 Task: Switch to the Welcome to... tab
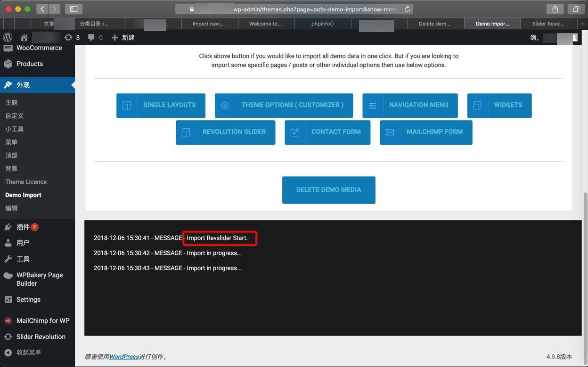[x=265, y=24]
